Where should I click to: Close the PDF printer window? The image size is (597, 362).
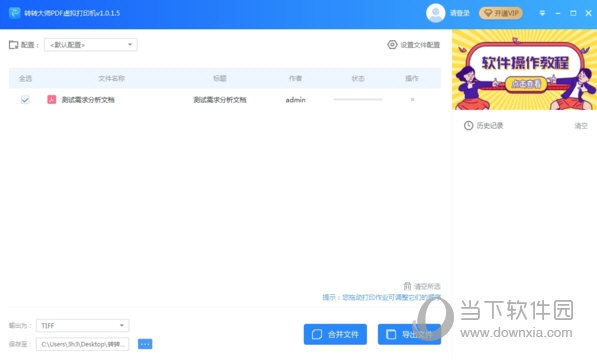[588, 13]
